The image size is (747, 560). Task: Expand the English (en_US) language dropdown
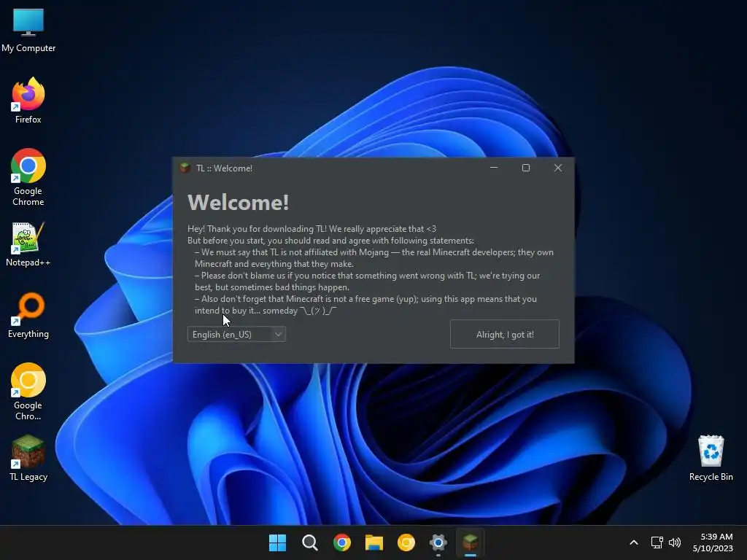(x=237, y=334)
